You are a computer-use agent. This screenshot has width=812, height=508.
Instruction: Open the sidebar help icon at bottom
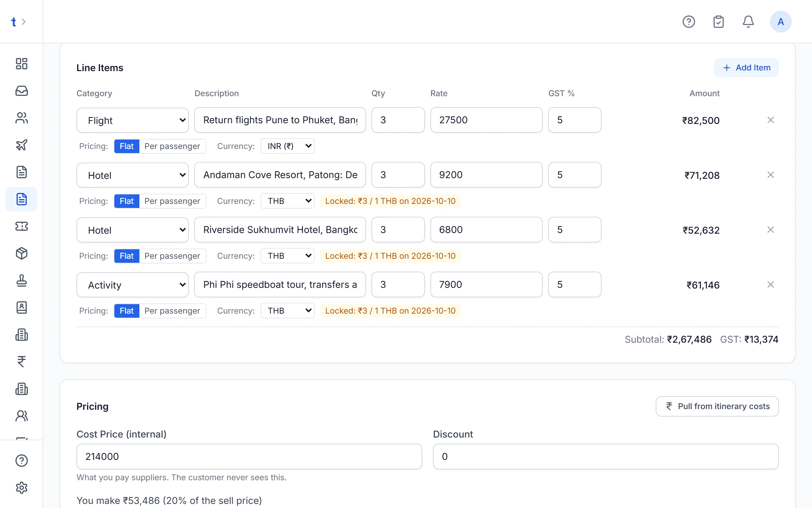pos(22,461)
